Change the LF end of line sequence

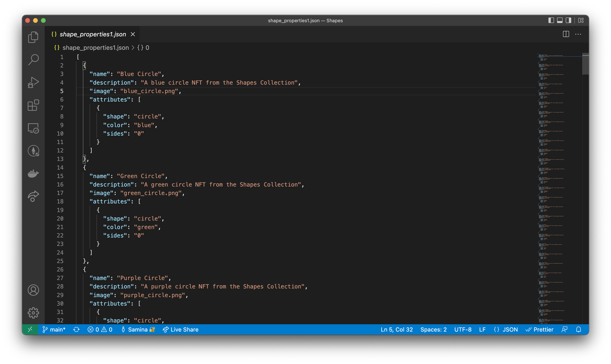482,329
